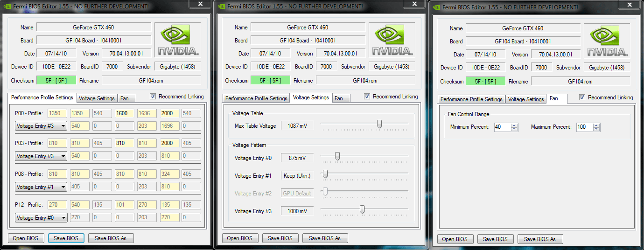Toggle Recommend Linking in Voltage Settings window
Screen dimensions: 644x250
pyautogui.click(x=367, y=97)
